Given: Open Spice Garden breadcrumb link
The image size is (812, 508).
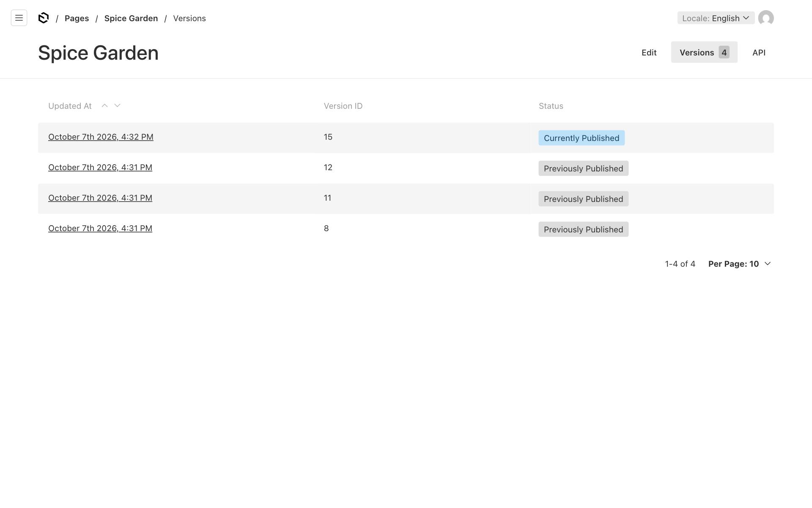Looking at the screenshot, I should pyautogui.click(x=131, y=18).
